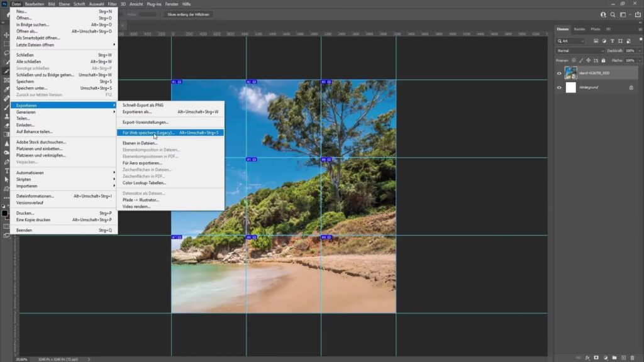
Task: Choose Für Web speichern (Legacy) menu entry
Action: coord(148,133)
